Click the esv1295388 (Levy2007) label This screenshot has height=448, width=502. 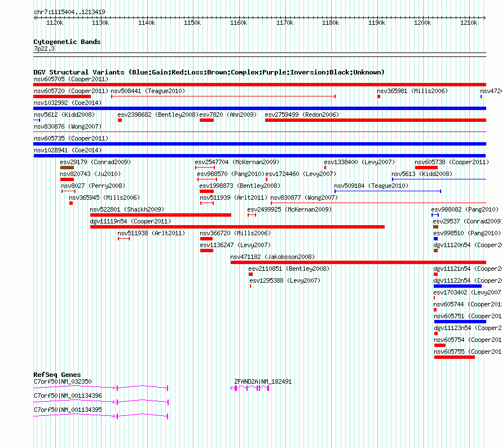pos(285,280)
